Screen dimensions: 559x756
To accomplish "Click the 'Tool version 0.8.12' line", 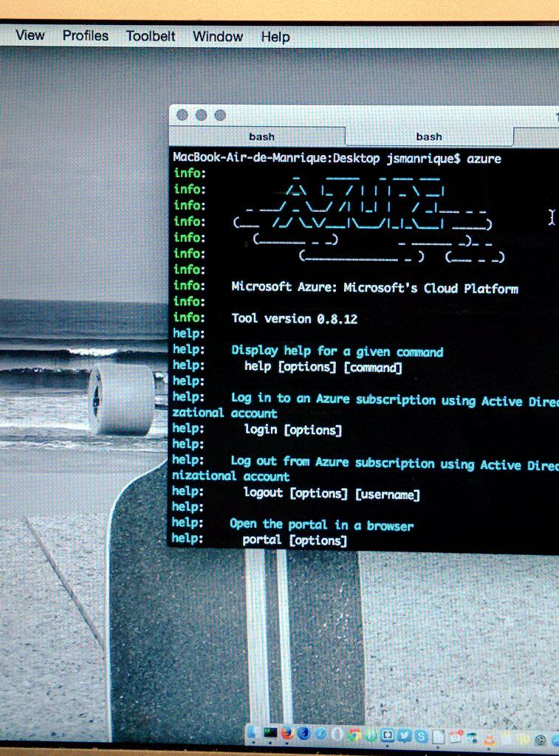I will tap(294, 318).
